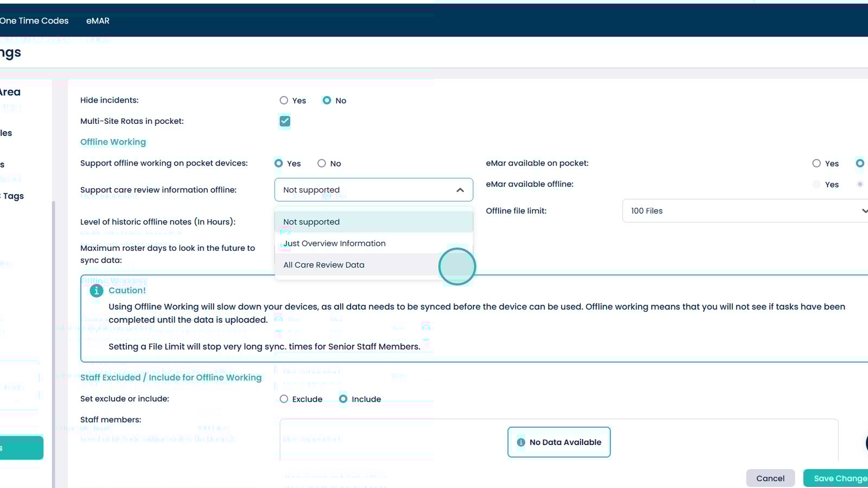
Task: Open the Offline file limit dropdown
Action: [x=746, y=211]
